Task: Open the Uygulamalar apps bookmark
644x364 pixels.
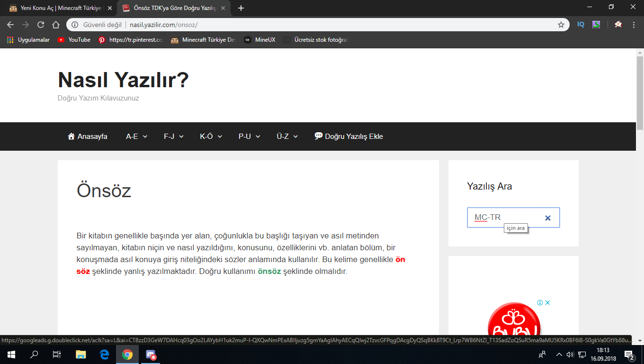Action: [x=28, y=40]
